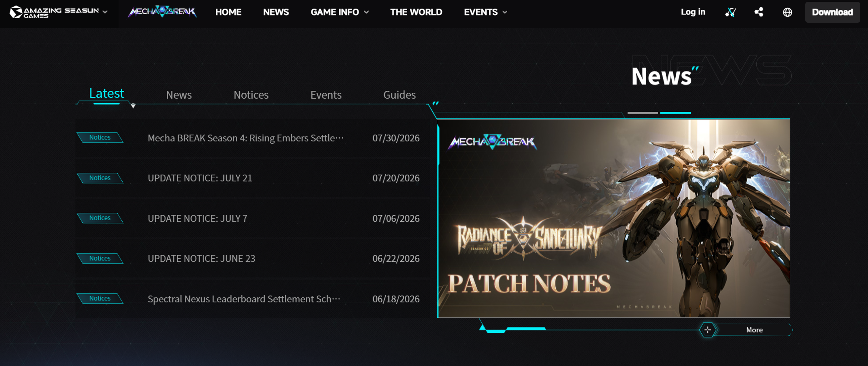The image size is (868, 366).
Task: Open 'UPDATE NOTICE: JULY 7' article
Action: (198, 219)
